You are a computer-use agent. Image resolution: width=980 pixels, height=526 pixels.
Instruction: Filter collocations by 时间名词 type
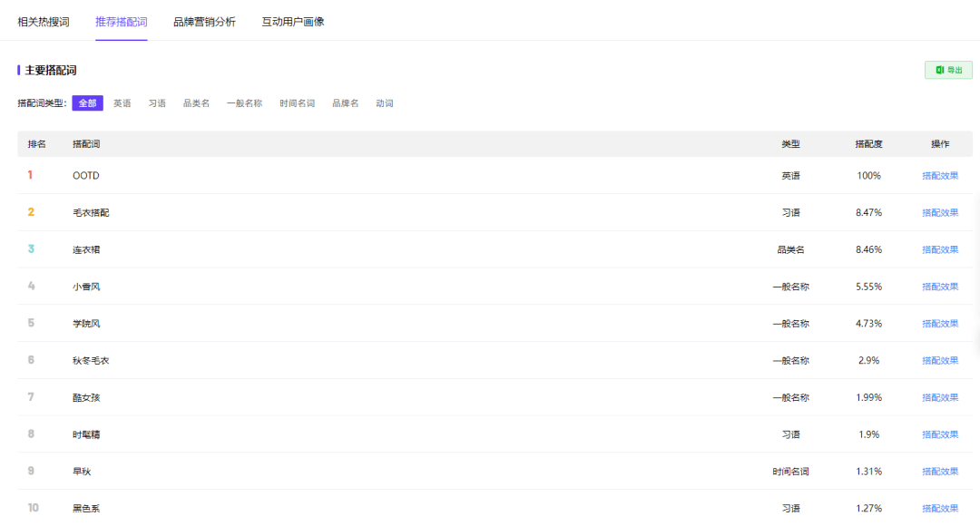297,103
